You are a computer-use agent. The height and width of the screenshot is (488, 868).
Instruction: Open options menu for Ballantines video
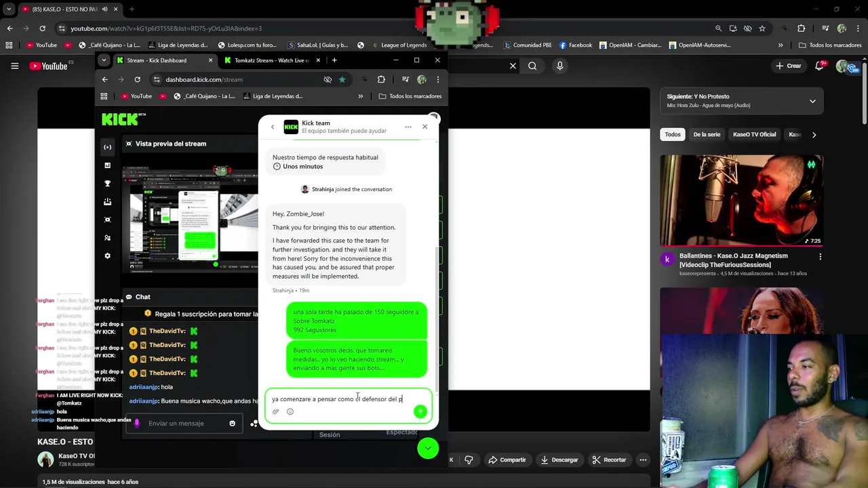[x=820, y=257]
